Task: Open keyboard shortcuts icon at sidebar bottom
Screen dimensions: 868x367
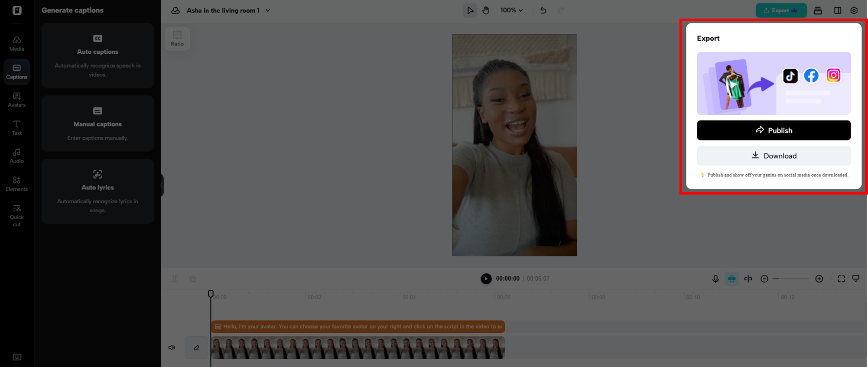Action: (17, 357)
